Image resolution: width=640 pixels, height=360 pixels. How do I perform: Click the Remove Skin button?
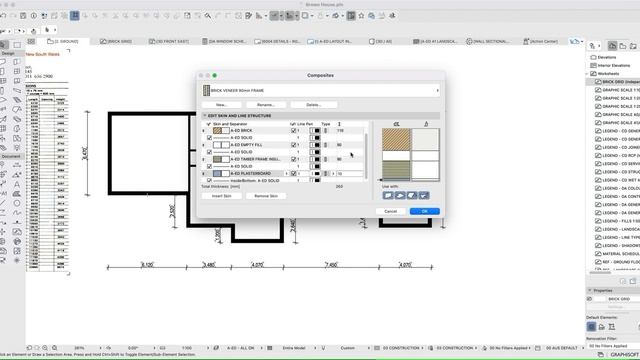pyautogui.click(x=266, y=196)
